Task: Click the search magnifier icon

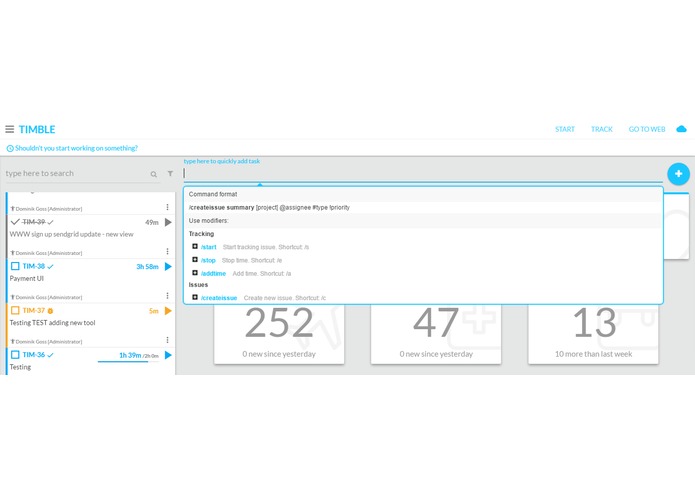Action: (154, 174)
